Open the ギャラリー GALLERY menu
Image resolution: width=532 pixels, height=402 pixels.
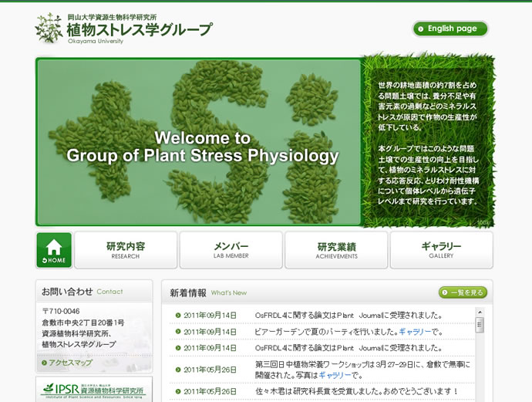point(442,250)
